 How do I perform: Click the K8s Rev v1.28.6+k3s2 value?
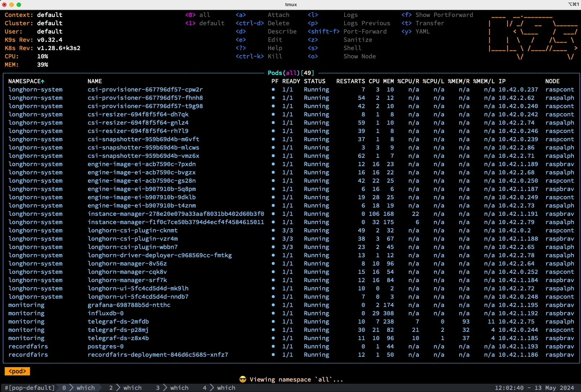pyautogui.click(x=59, y=48)
